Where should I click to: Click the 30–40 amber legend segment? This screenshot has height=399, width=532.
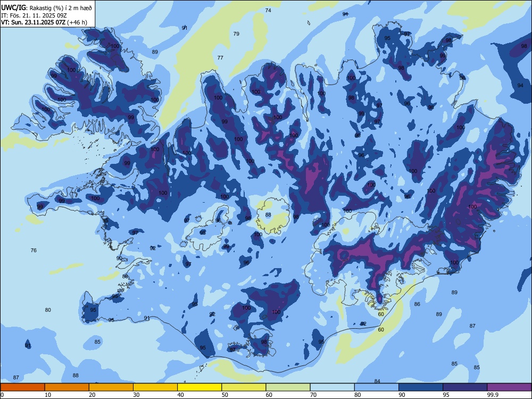click(155, 387)
